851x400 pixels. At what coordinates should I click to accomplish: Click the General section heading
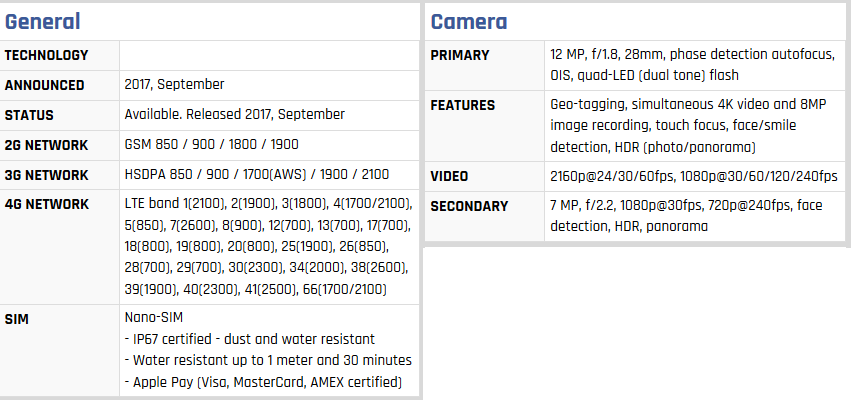(42, 22)
